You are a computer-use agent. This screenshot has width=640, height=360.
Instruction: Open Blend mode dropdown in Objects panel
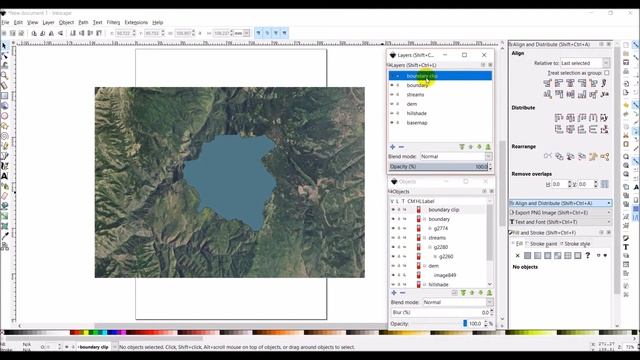tap(458, 302)
